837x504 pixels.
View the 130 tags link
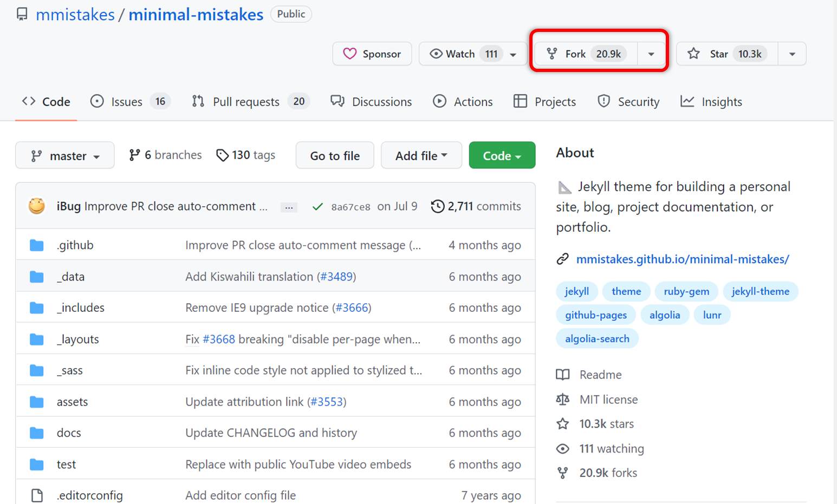pos(245,155)
